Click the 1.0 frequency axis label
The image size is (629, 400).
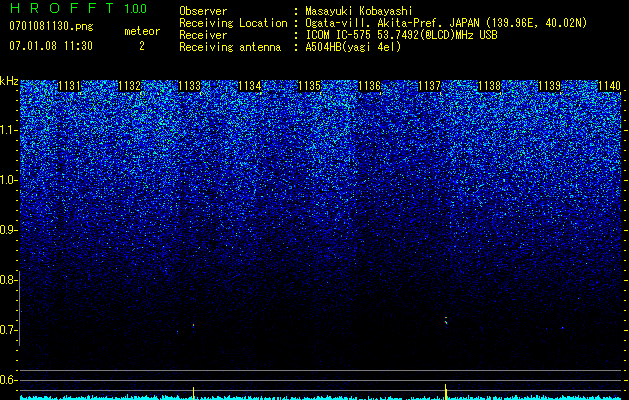tap(8, 180)
